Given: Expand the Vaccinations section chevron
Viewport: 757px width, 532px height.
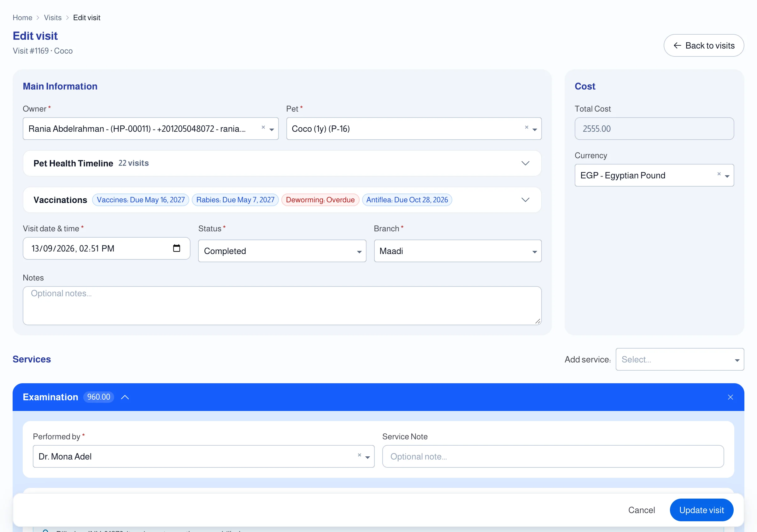Looking at the screenshot, I should pos(525,200).
